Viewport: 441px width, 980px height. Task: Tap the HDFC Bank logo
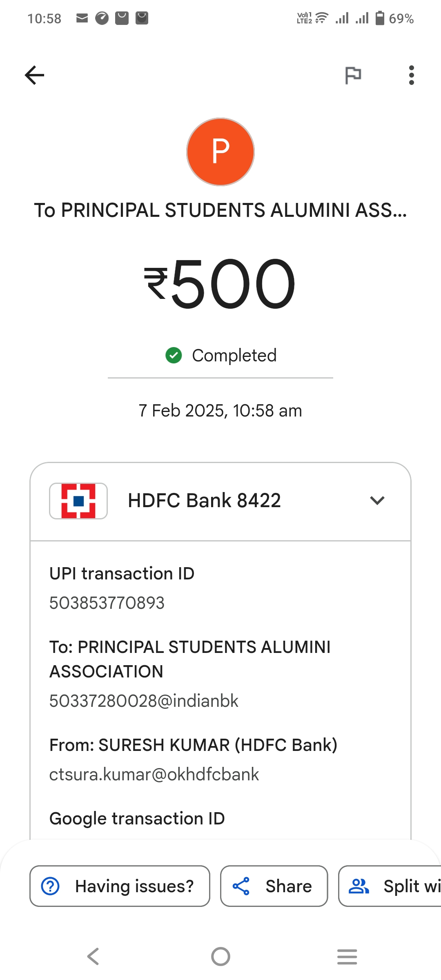point(78,501)
